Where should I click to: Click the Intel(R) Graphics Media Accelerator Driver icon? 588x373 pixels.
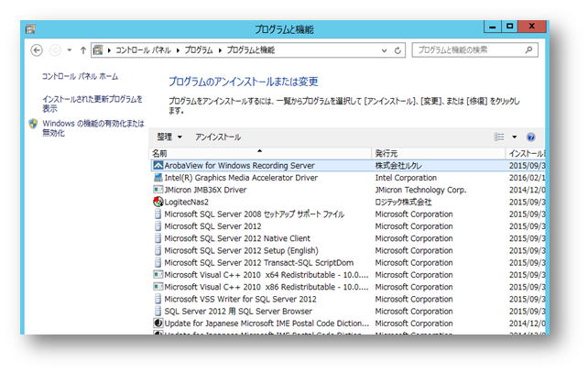click(x=158, y=178)
